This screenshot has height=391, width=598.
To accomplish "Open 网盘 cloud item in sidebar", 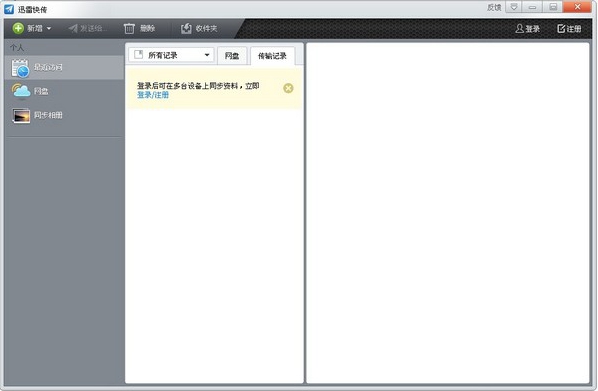I will click(64, 91).
